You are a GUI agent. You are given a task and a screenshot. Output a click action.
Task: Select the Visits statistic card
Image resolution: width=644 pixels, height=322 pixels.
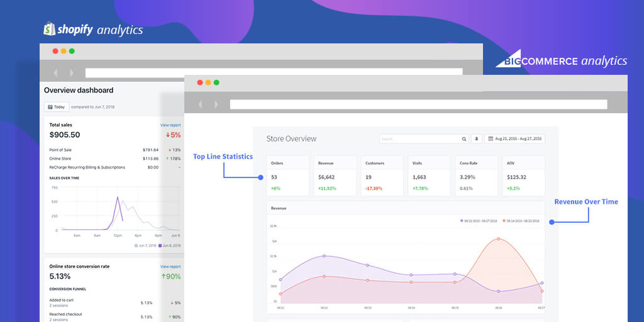coord(430,176)
